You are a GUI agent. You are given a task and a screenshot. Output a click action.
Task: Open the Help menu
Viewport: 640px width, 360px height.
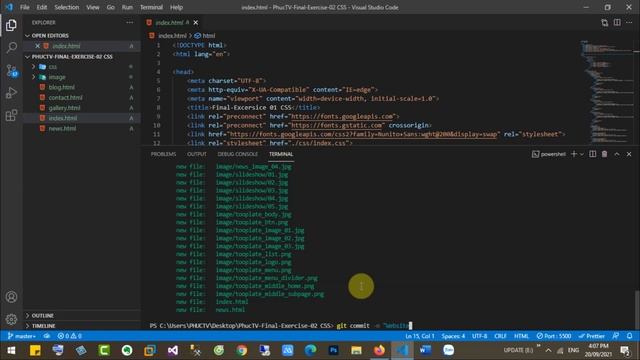tap(176, 7)
